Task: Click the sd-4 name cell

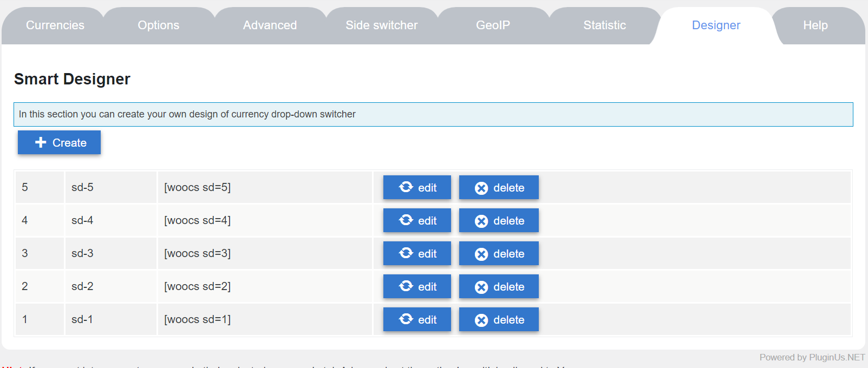Action: (x=111, y=220)
